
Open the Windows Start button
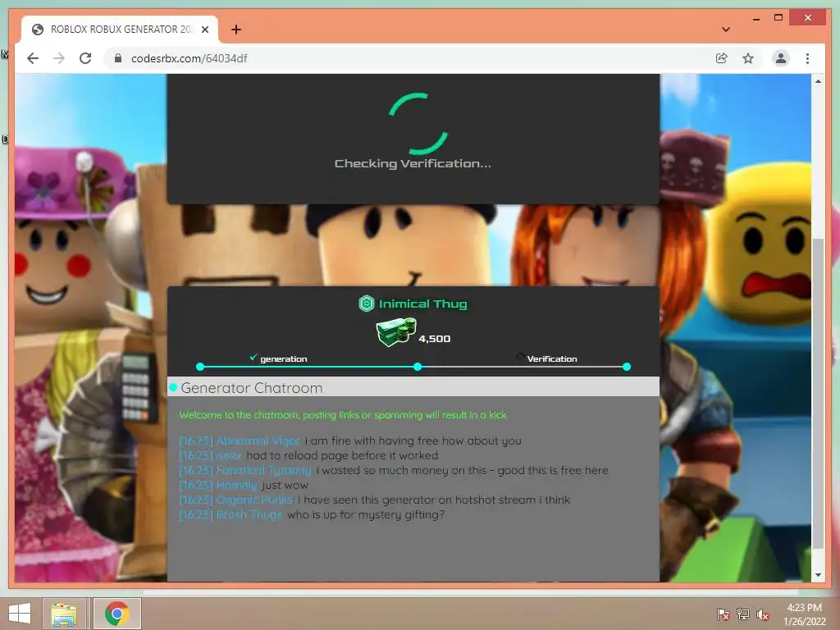20,614
